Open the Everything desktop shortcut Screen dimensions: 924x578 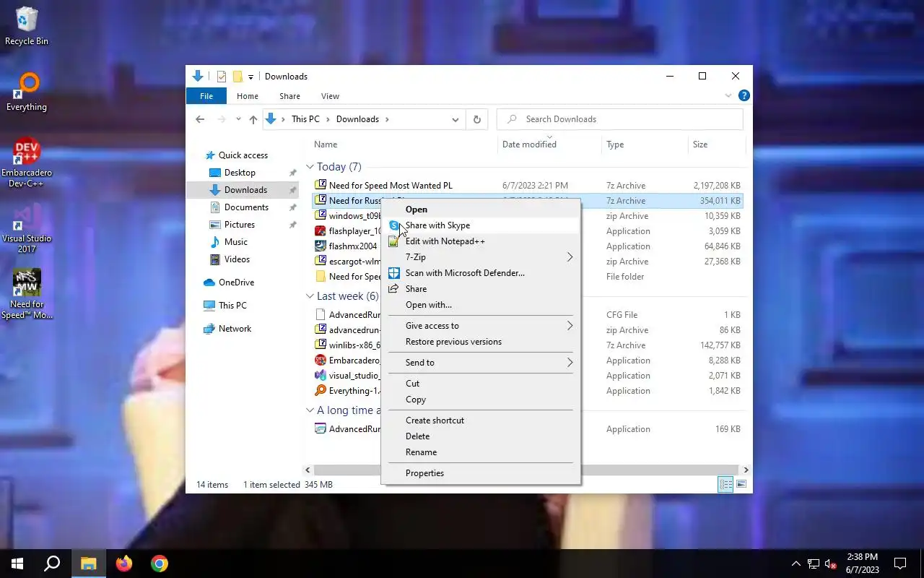click(x=27, y=91)
